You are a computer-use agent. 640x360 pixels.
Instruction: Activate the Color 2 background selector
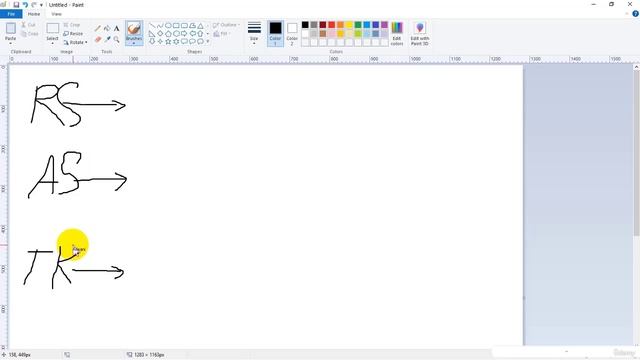[x=292, y=33]
